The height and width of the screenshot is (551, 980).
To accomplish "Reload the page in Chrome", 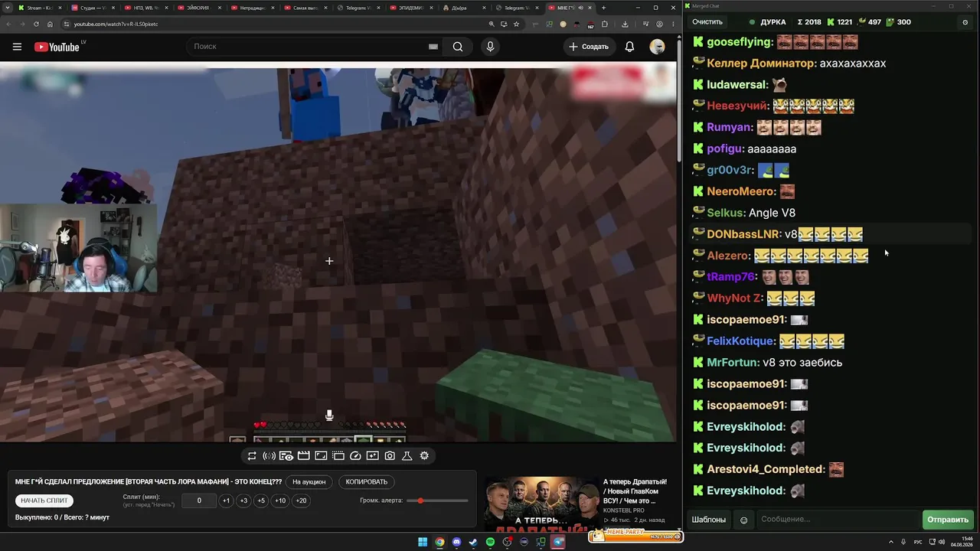I will click(36, 24).
